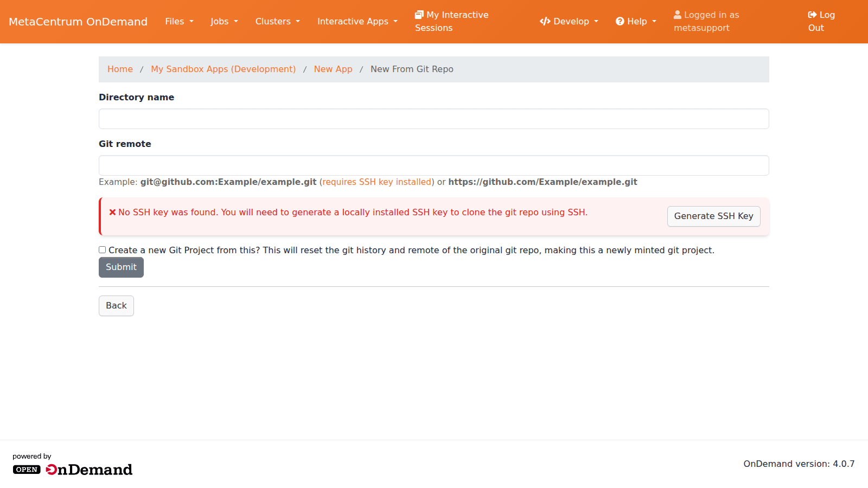The height and width of the screenshot is (488, 868).
Task: Expand the Files dropdown menu
Action: click(x=179, y=21)
